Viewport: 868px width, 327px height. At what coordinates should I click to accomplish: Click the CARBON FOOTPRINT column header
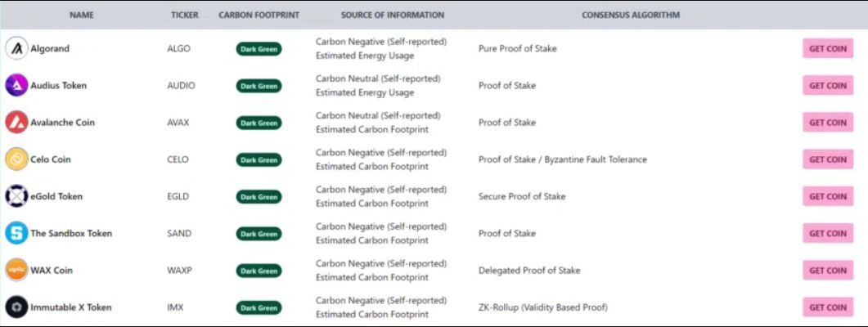[259, 15]
